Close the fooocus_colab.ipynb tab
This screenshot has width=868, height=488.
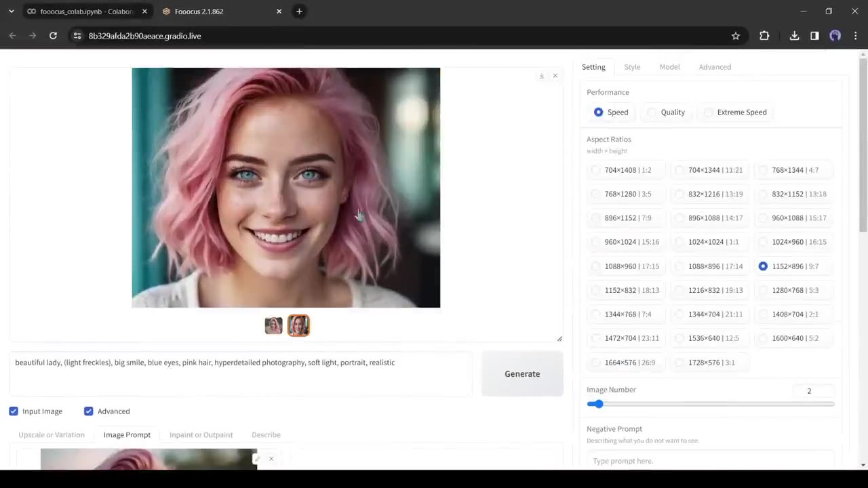click(x=144, y=12)
